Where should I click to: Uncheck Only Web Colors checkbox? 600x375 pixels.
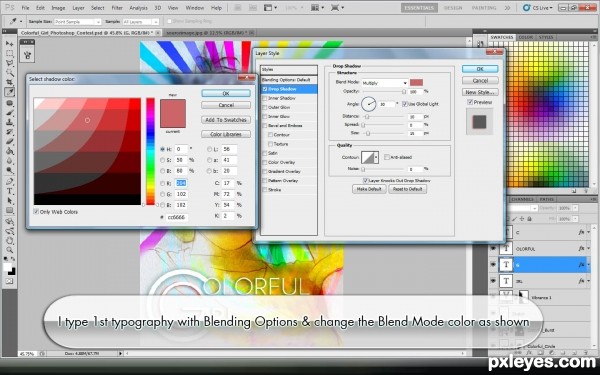pos(36,212)
